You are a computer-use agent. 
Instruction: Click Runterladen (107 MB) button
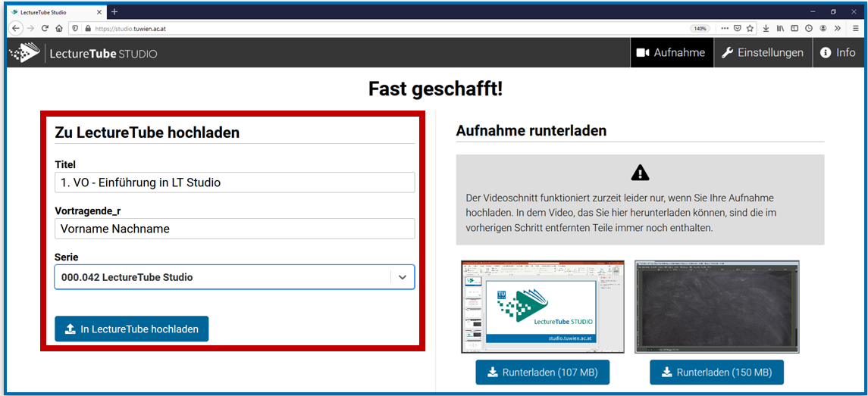point(543,373)
